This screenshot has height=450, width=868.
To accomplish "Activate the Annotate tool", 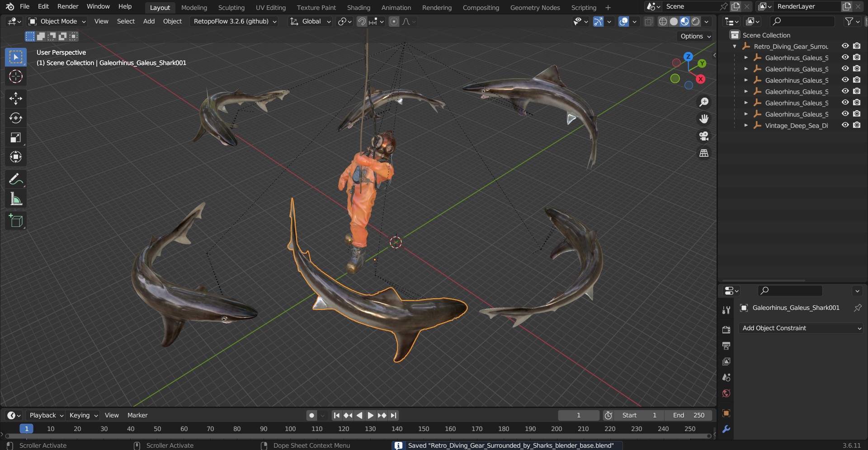I will [16, 179].
